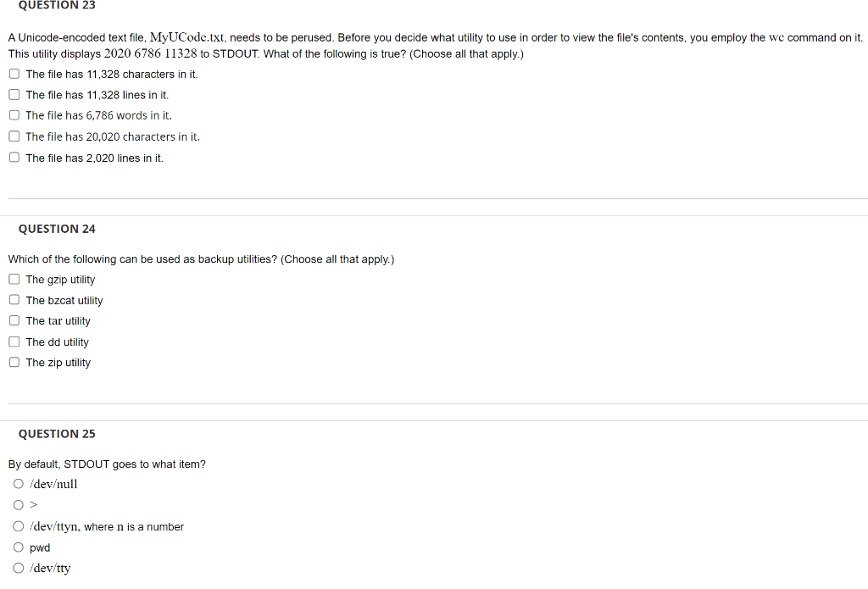
Task: Click the QUESTION 23 heading
Action: (56, 6)
